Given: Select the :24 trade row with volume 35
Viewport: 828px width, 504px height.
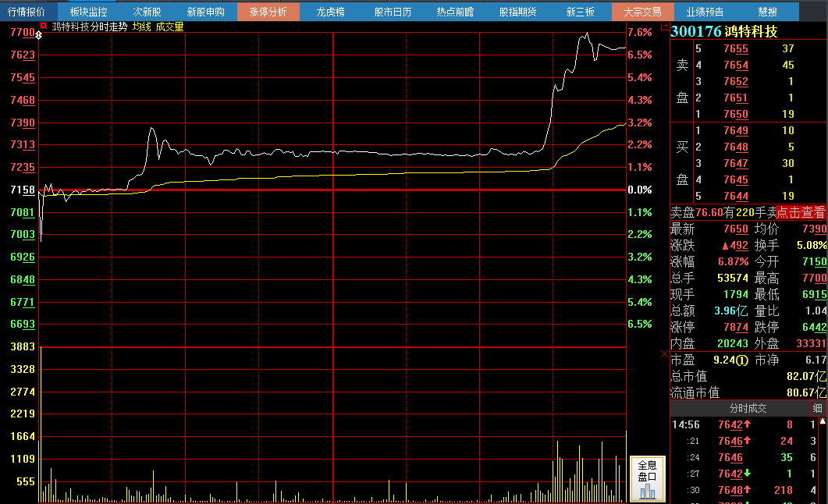Looking at the screenshot, I should pos(744,457).
